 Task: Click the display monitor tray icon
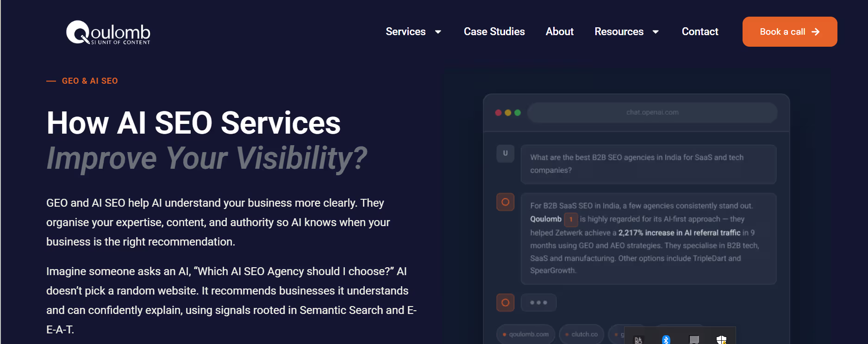coord(694,340)
